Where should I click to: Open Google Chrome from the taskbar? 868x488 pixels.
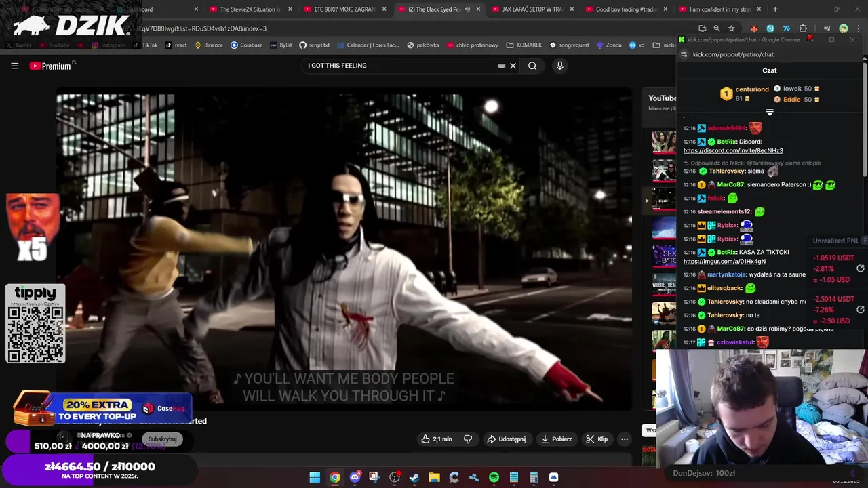click(335, 477)
